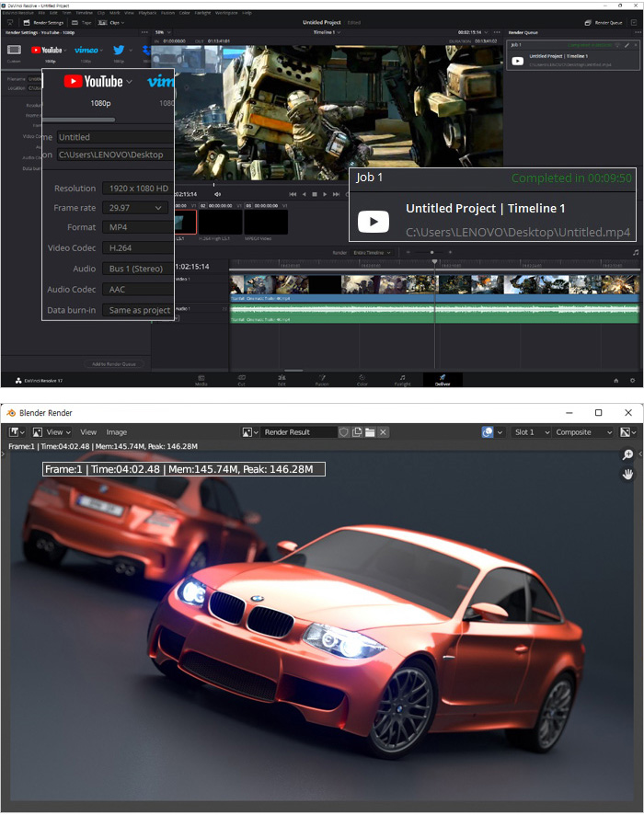Open the Help menu in DaVinci Resolve
644x815 pixels.
247,13
